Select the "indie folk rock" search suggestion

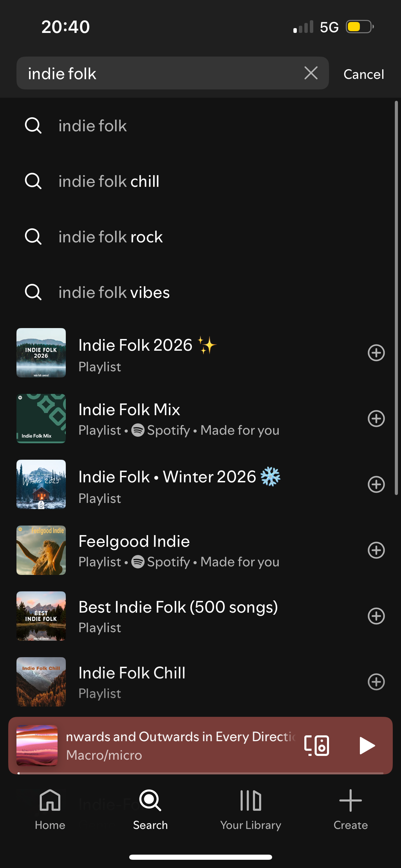[x=110, y=237]
